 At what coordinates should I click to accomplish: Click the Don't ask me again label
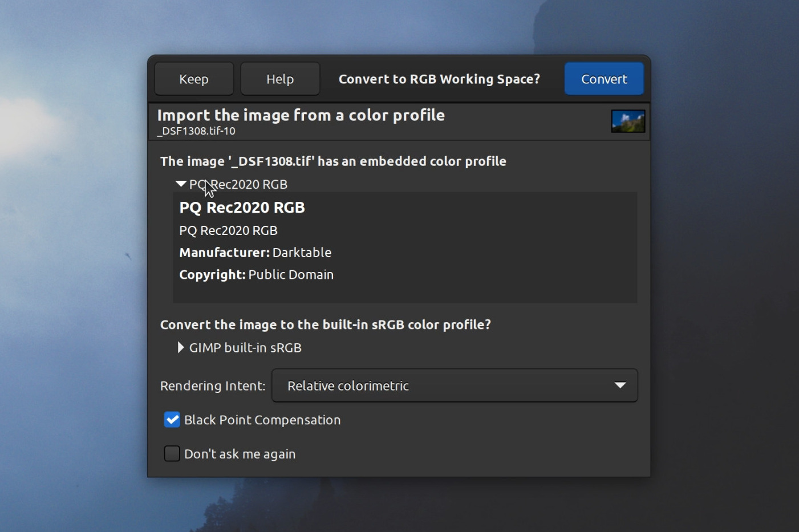pyautogui.click(x=240, y=454)
